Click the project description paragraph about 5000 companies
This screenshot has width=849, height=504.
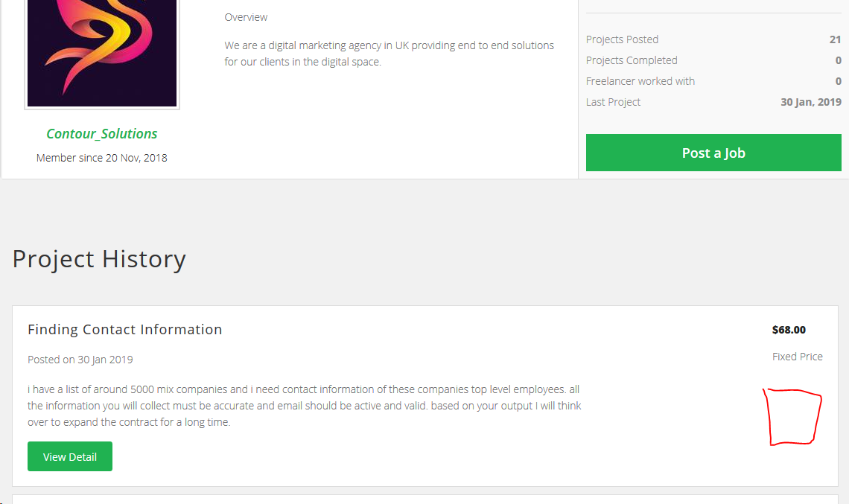point(304,406)
